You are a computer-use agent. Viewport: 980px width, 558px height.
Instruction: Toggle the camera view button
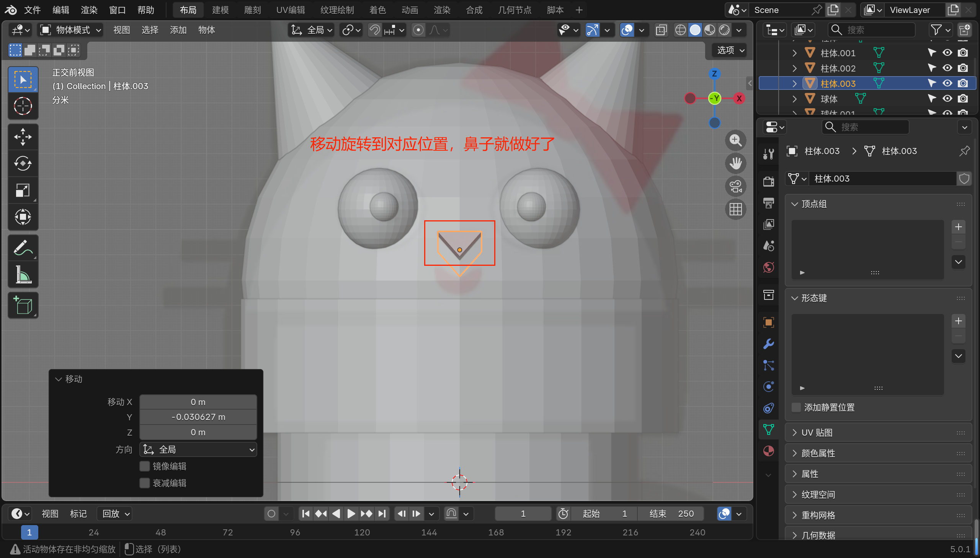pyautogui.click(x=735, y=187)
